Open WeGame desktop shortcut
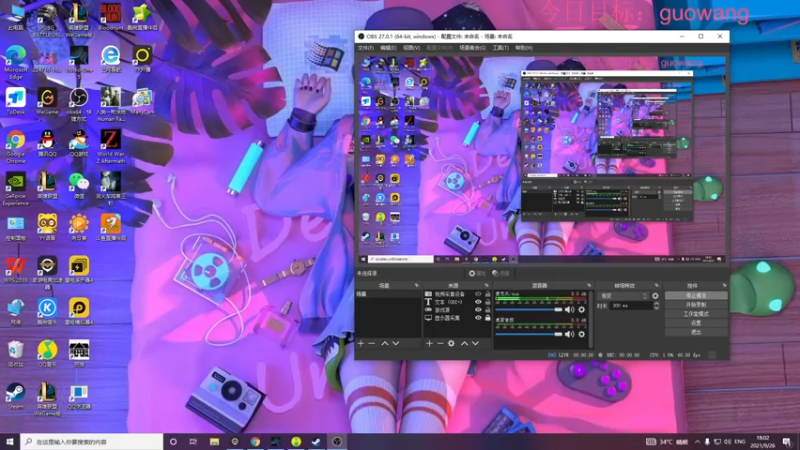 [x=47, y=102]
